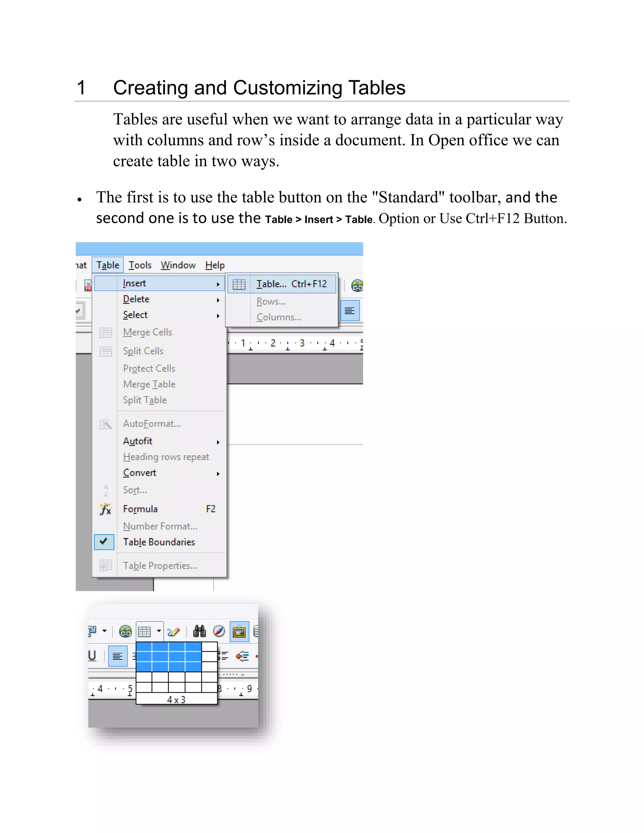The height and width of the screenshot is (833, 644).
Task: Select Number Format... menu entry
Action: pyautogui.click(x=160, y=526)
